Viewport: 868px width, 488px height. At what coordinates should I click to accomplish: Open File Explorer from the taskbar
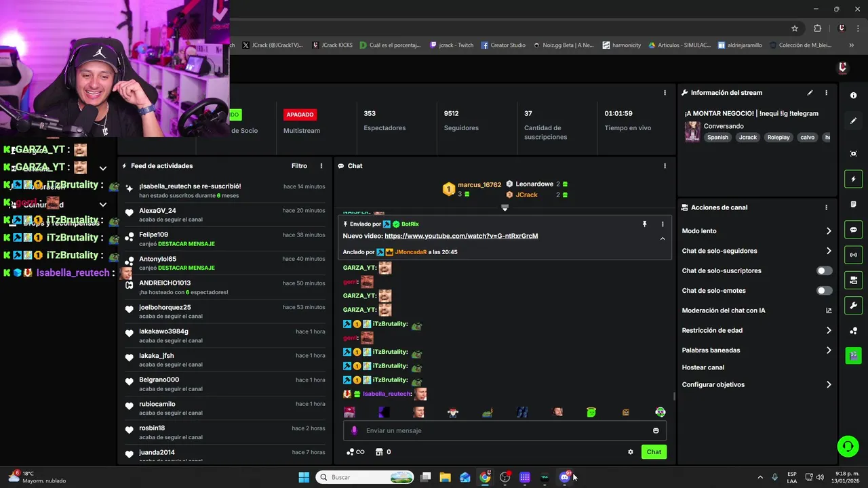click(x=445, y=477)
